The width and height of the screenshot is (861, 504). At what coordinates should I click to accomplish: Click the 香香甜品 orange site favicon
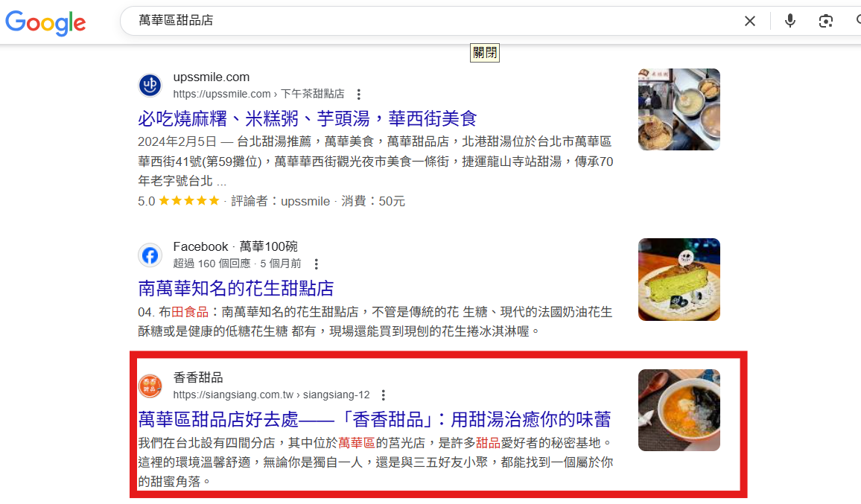[x=150, y=386]
